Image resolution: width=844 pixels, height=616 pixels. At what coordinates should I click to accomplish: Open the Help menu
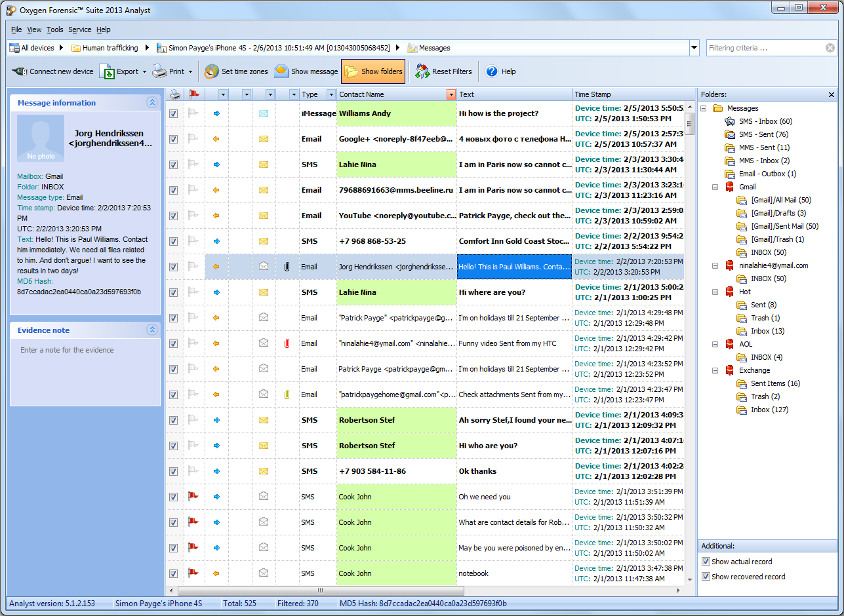click(x=104, y=29)
